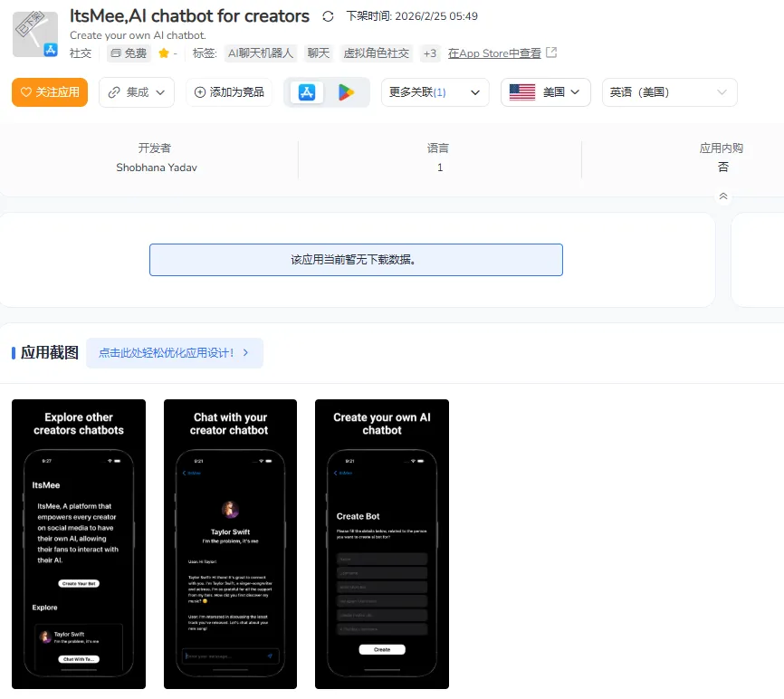
Task: Expand the 更多关联(1) dropdown
Action: click(x=435, y=92)
